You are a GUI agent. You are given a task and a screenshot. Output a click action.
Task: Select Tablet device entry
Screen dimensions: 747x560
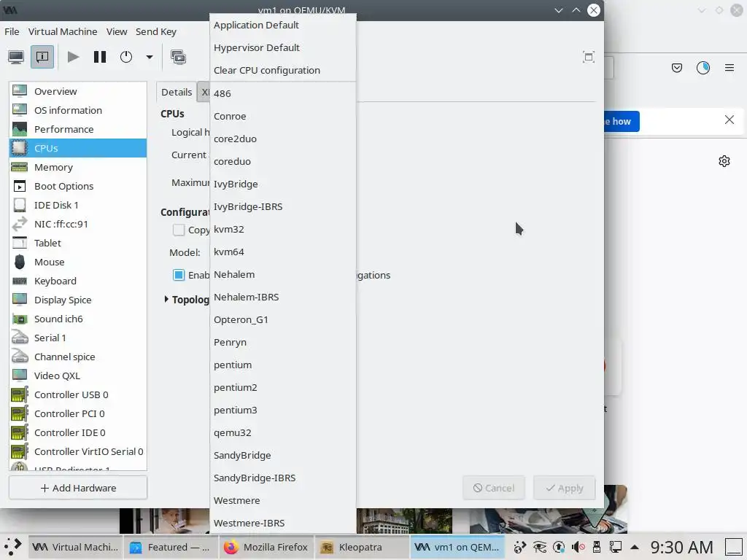[x=78, y=244]
